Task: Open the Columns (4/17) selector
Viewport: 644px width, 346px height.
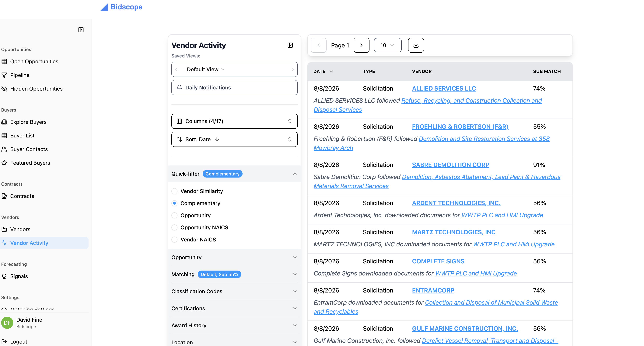Action: (235, 121)
